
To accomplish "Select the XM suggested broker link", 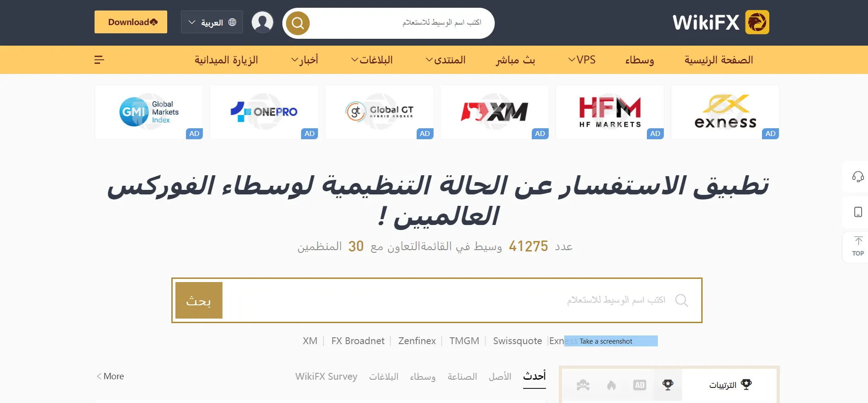I will 310,341.
